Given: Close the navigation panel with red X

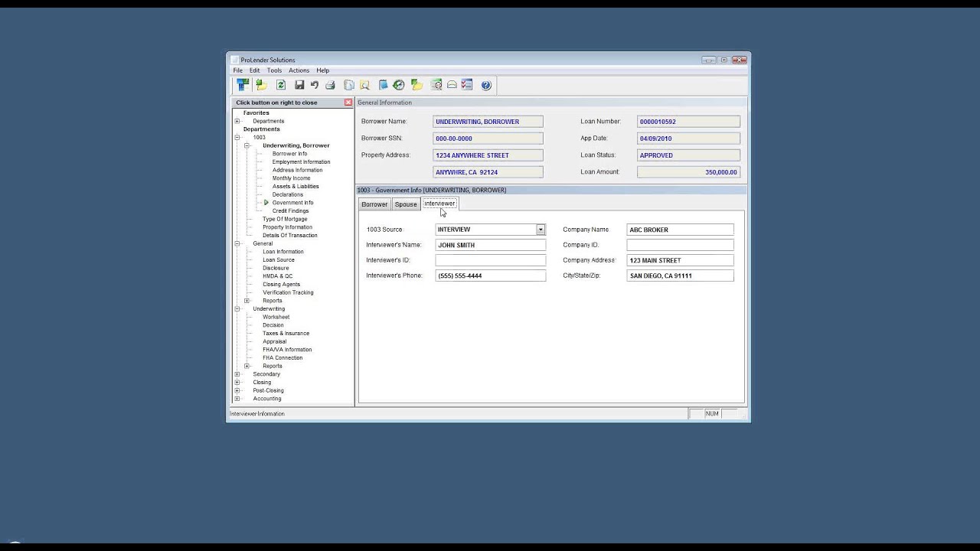Looking at the screenshot, I should (348, 103).
